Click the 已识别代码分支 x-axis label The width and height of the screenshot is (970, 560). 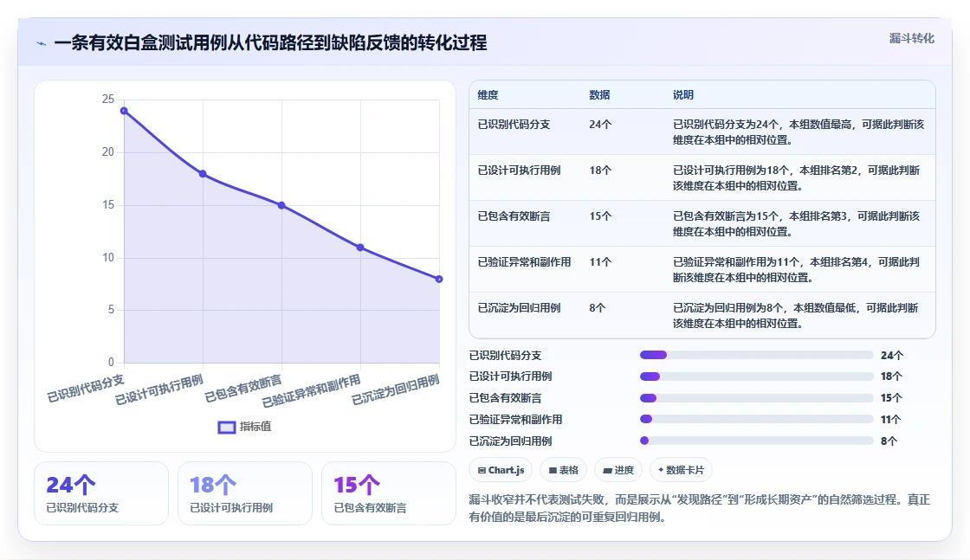click(x=86, y=388)
